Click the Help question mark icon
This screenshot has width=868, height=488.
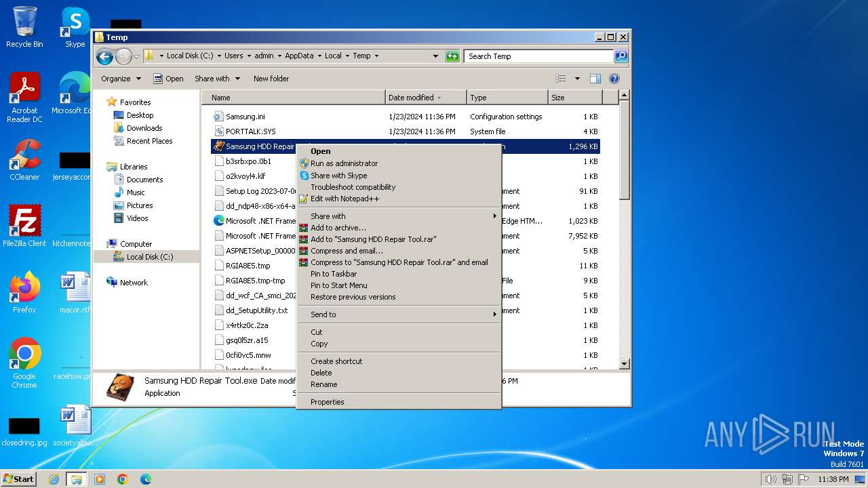[614, 79]
